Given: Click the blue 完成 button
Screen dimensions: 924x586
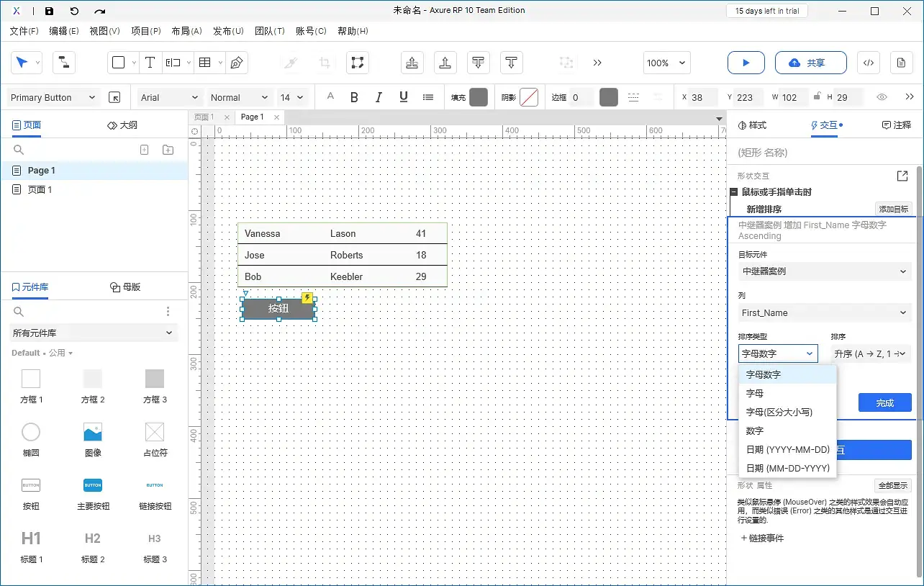Looking at the screenshot, I should pos(884,402).
